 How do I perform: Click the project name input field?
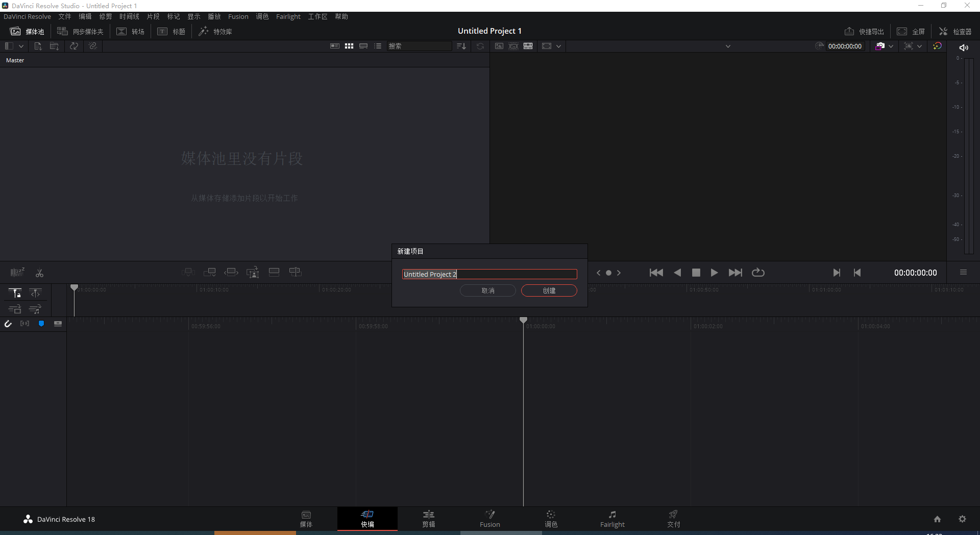coord(489,274)
